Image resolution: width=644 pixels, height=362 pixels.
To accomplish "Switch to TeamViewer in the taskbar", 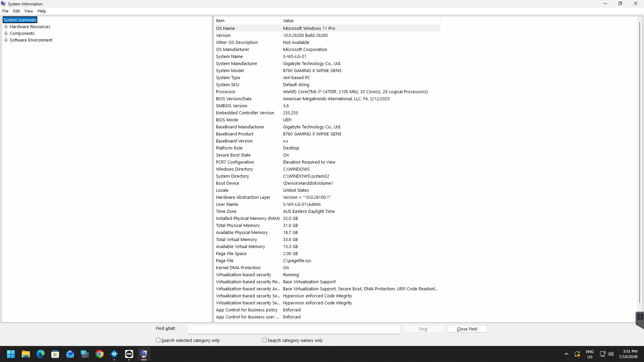I will coord(129,354).
